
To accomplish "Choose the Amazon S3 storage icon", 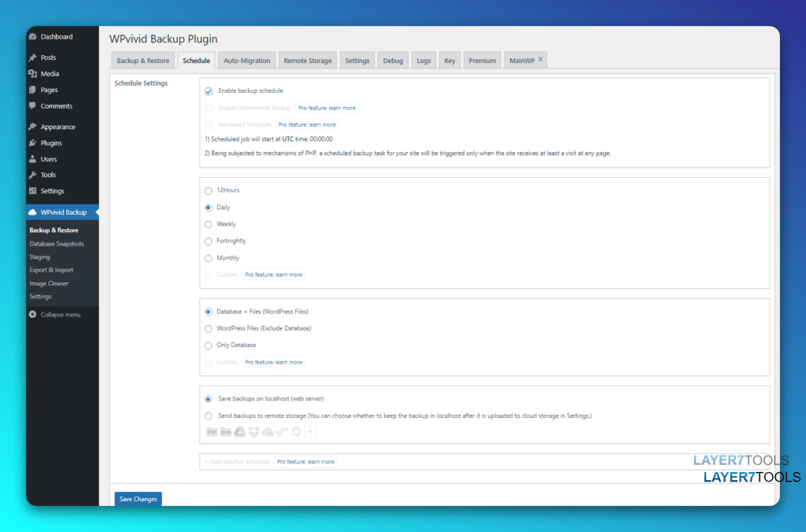I will (x=282, y=432).
